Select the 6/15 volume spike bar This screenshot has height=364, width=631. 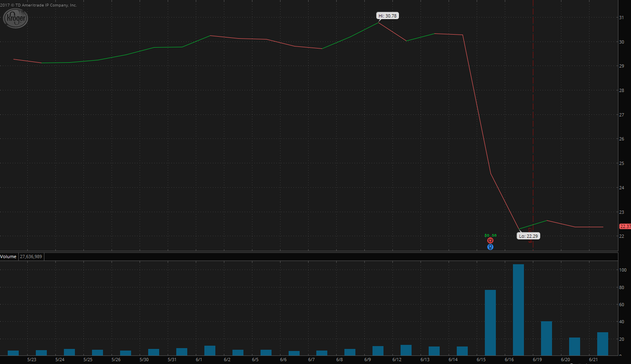click(x=490, y=322)
